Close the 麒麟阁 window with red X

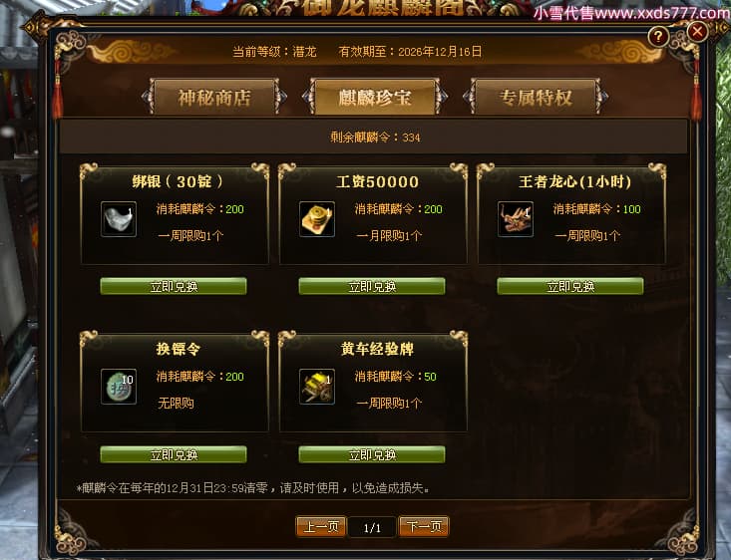click(697, 32)
